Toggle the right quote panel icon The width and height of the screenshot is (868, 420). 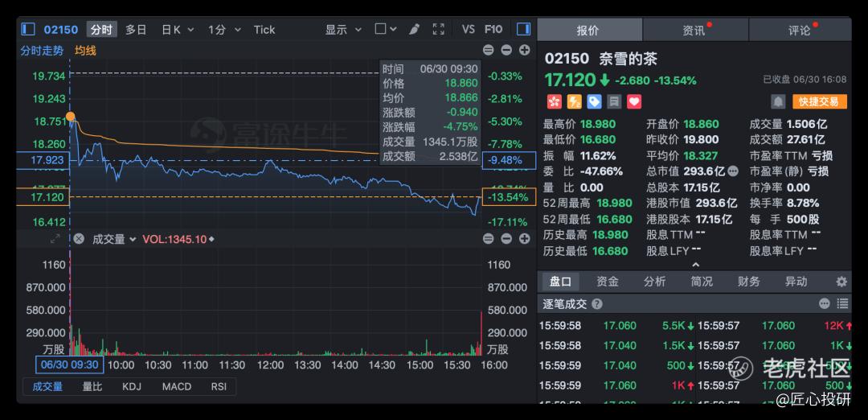[524, 29]
